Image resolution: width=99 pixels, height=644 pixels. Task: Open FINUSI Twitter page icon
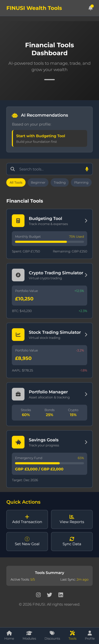[x=49, y=595]
